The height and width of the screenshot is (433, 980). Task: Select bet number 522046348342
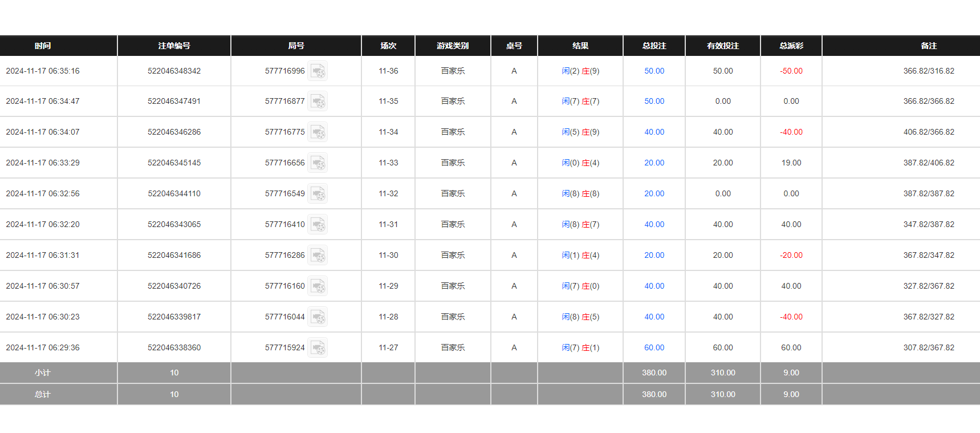pos(174,71)
